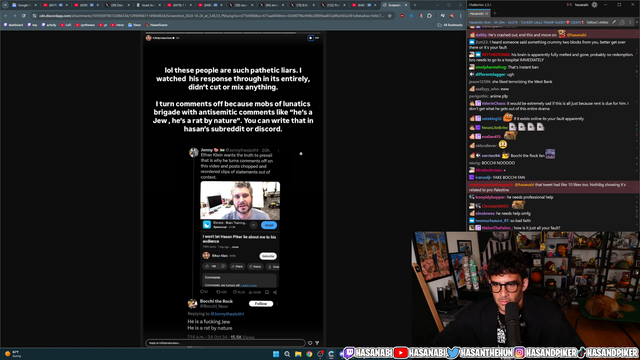The height and width of the screenshot is (360, 640).
Task: Click the 'FAKE BOCCHI FAN' chat message
Action: pyautogui.click(x=509, y=178)
